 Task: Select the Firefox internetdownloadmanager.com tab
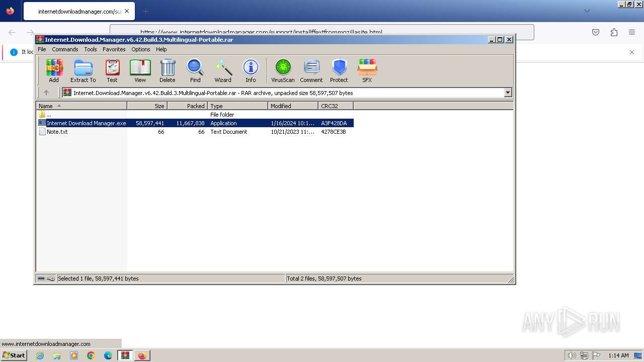pyautogui.click(x=78, y=11)
